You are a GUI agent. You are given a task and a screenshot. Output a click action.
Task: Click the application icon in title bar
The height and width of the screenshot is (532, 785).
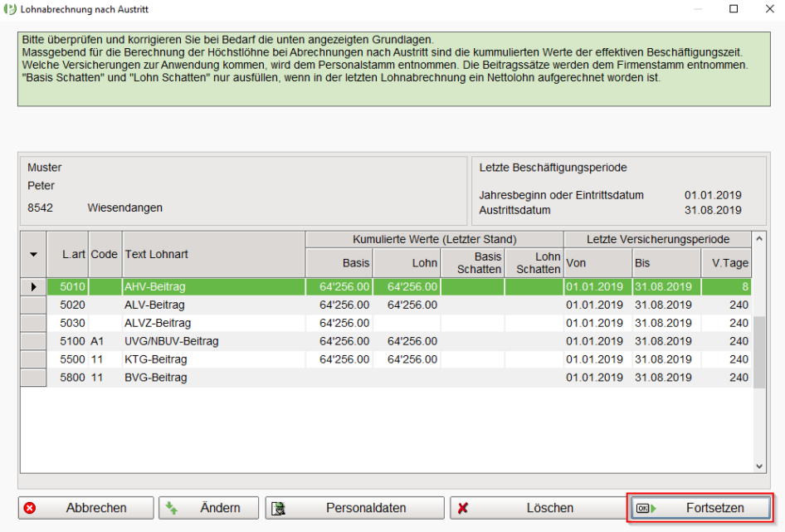pos(10,9)
